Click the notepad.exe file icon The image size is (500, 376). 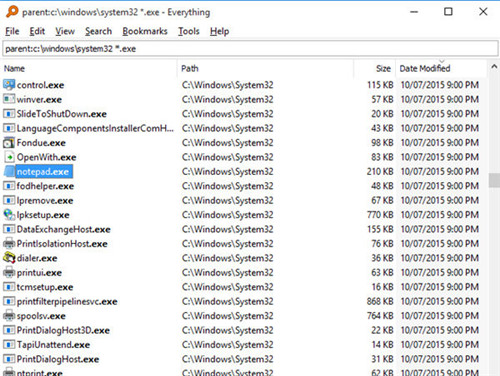point(9,171)
